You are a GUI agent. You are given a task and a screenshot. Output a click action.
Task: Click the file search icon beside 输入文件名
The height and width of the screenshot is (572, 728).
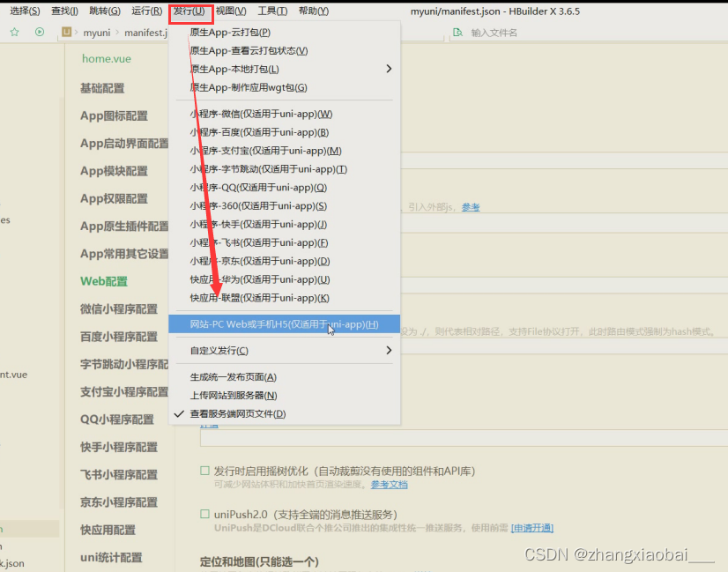click(x=457, y=33)
